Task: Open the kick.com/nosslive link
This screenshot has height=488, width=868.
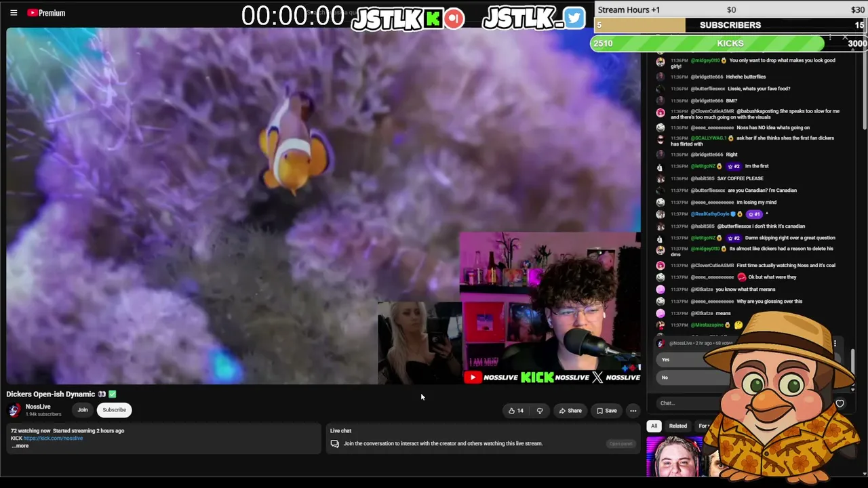Action: pos(53,439)
